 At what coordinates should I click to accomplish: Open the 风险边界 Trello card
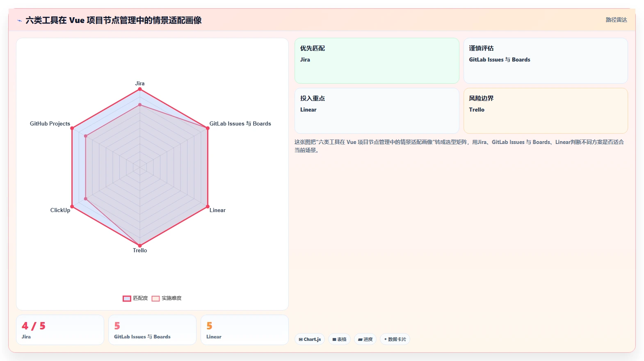click(x=546, y=111)
